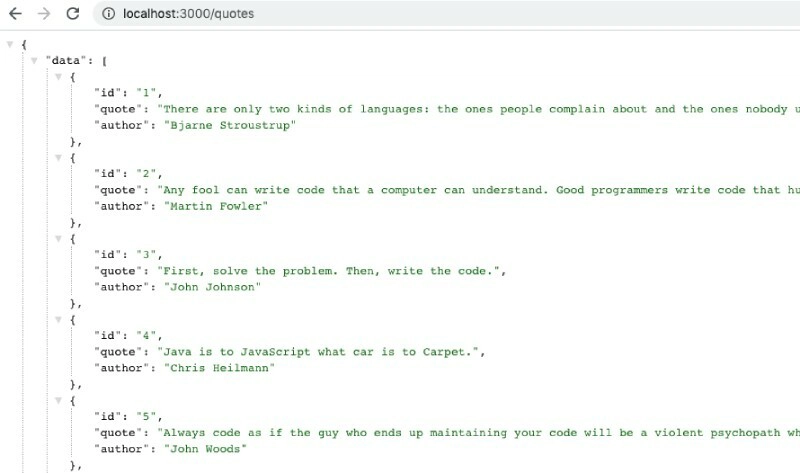
Task: Collapse the John Woods quote object
Action: tap(58, 401)
